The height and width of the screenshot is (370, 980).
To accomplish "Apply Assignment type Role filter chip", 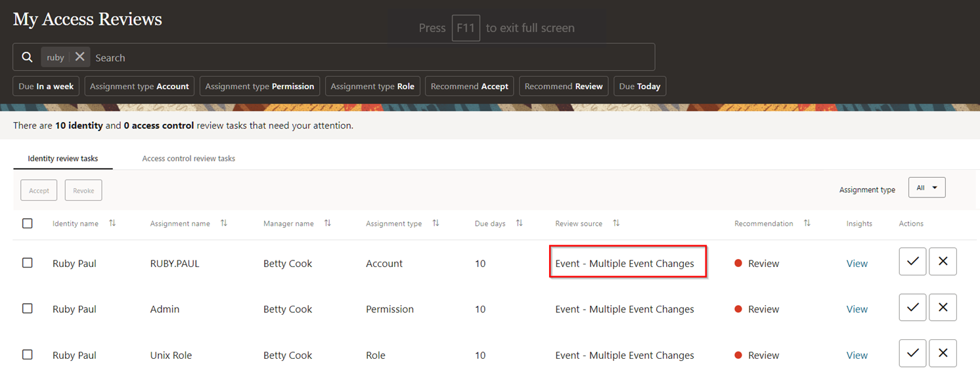I will click(372, 86).
